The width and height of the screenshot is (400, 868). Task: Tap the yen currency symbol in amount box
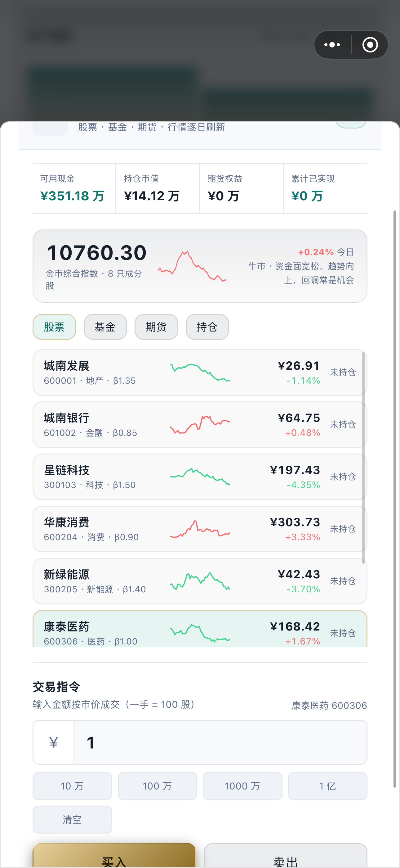click(x=54, y=742)
